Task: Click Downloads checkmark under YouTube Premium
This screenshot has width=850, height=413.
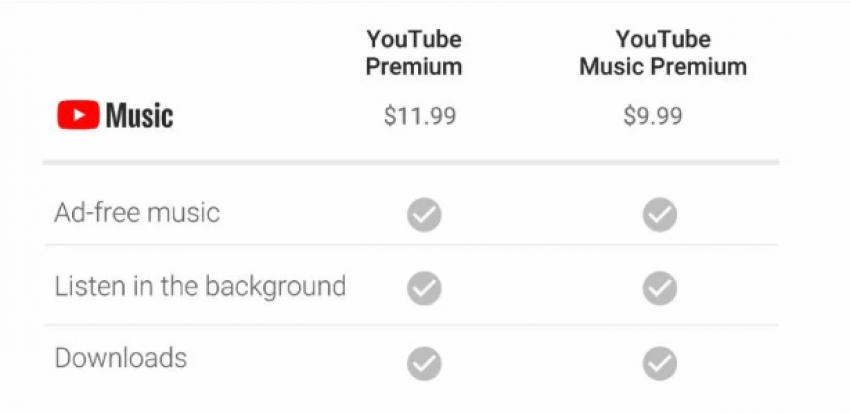Action: click(424, 363)
